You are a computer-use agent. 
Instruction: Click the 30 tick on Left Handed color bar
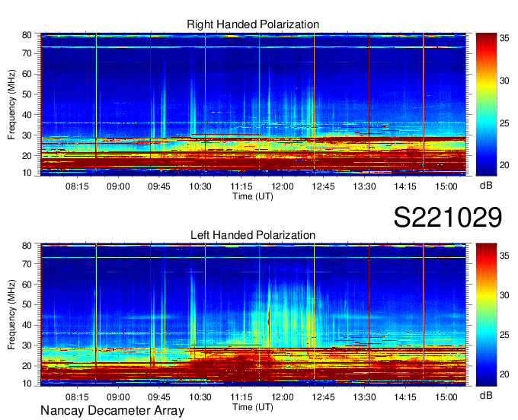[x=504, y=295]
